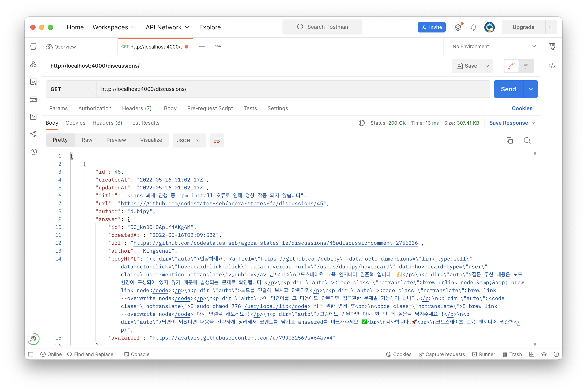Open notifications bell icon

coord(473,27)
